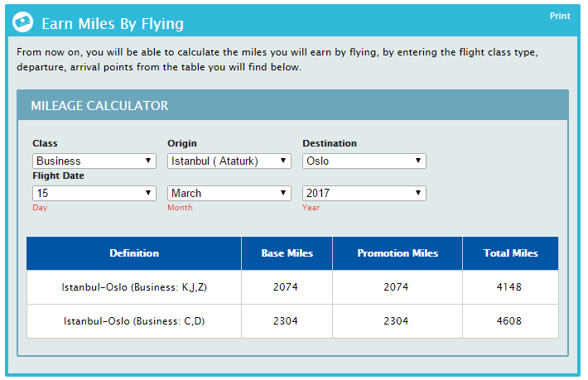Click the Definition column header
Screen dimensions: 588x380
point(134,253)
